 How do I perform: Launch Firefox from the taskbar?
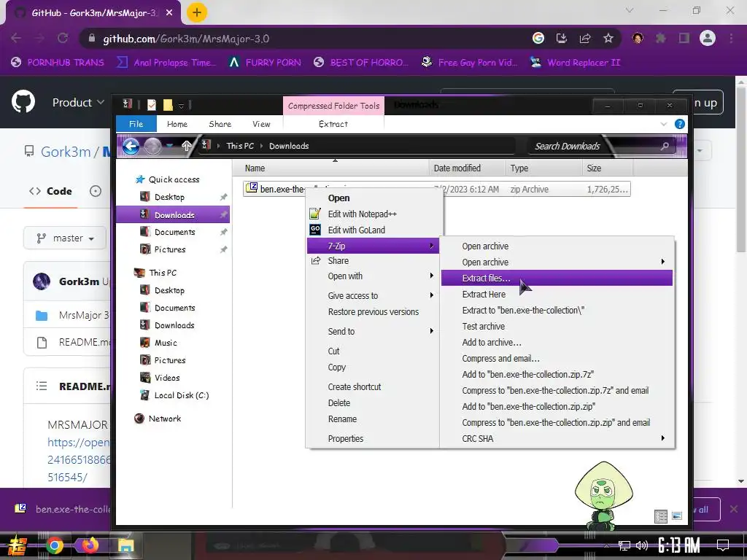[x=90, y=545]
